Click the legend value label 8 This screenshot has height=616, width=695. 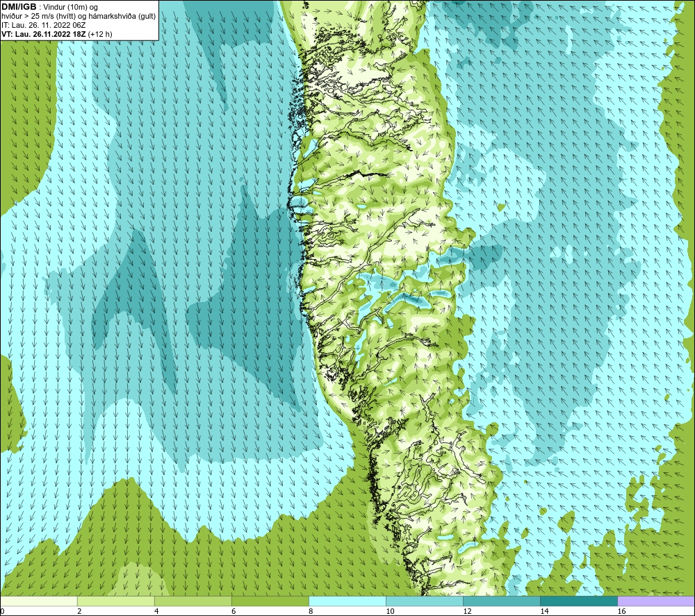click(x=311, y=612)
